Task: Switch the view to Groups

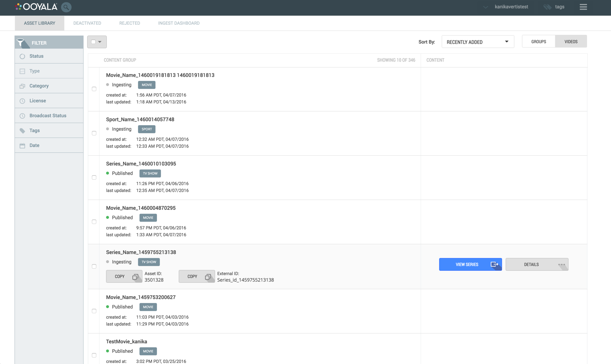Action: pos(539,42)
